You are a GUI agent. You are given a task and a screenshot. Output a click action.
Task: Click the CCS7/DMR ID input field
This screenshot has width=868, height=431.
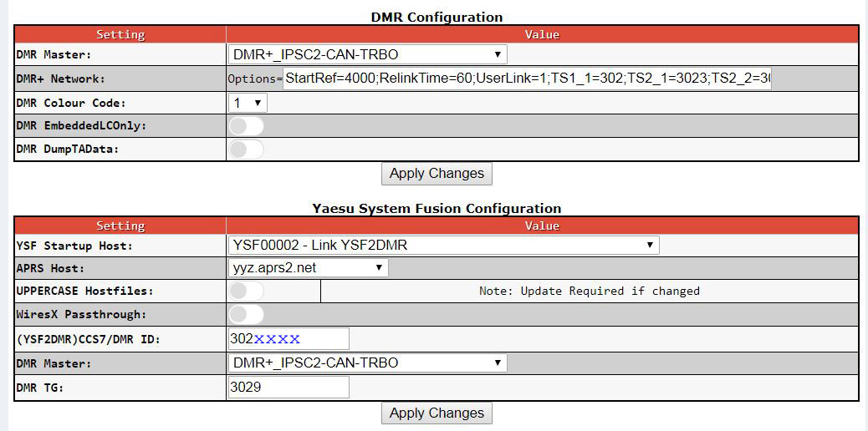point(288,338)
